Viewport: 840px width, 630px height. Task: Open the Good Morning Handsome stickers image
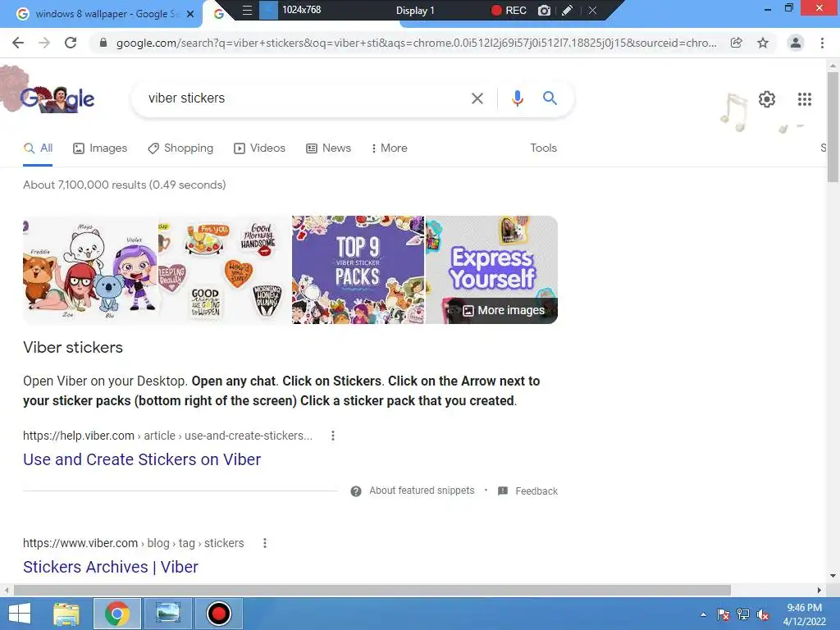(x=225, y=270)
